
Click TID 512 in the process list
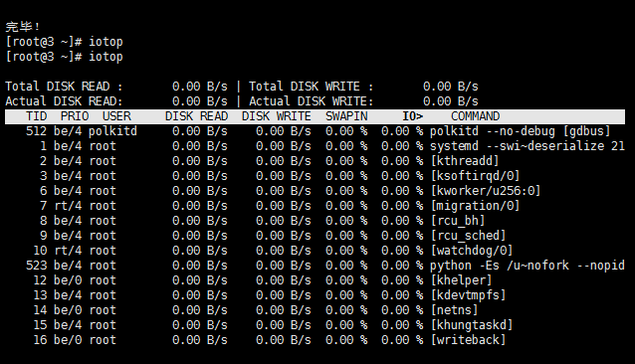(x=37, y=131)
